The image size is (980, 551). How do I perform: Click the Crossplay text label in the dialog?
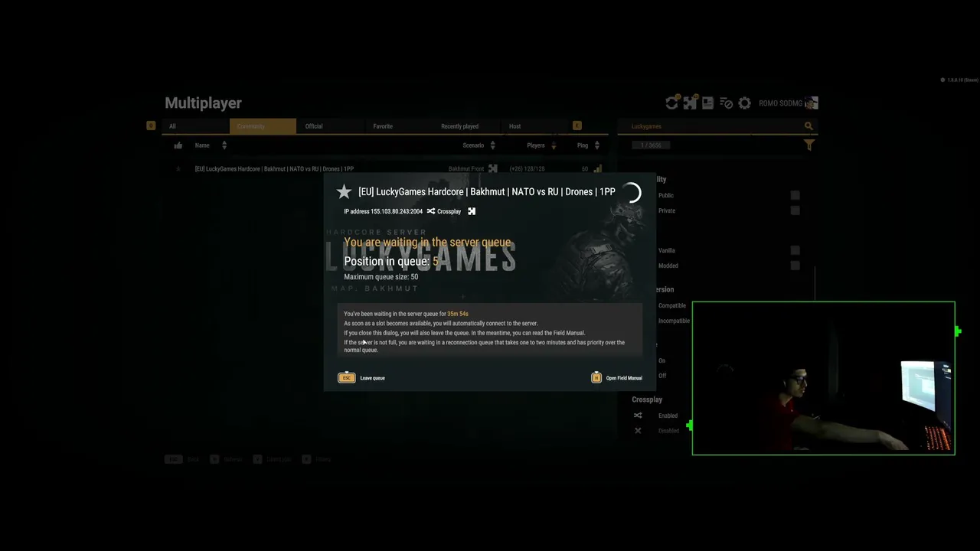point(449,211)
